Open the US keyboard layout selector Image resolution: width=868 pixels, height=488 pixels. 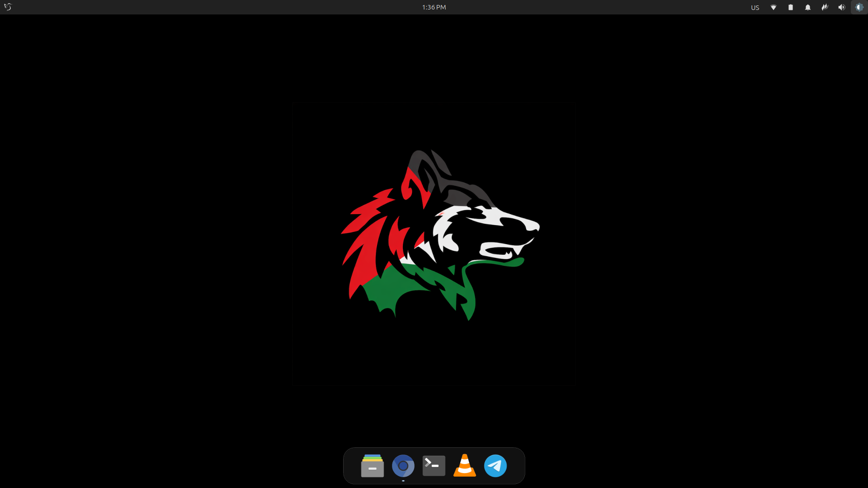coord(755,7)
